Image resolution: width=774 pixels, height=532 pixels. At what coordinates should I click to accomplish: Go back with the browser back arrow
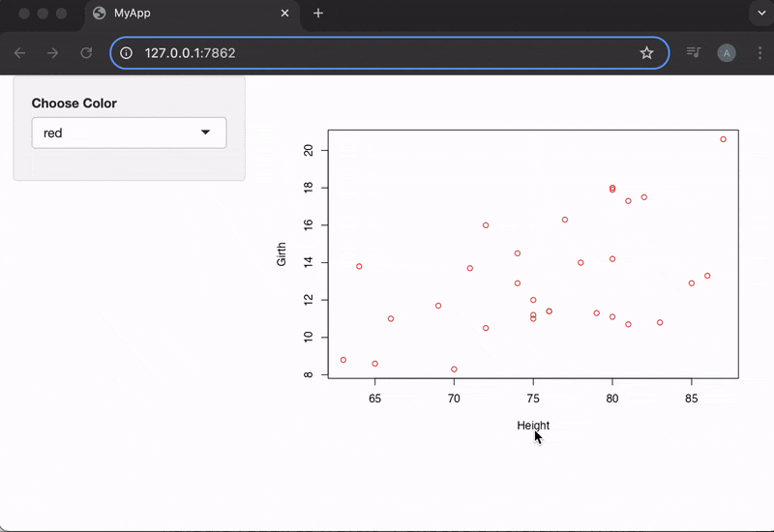(x=20, y=53)
